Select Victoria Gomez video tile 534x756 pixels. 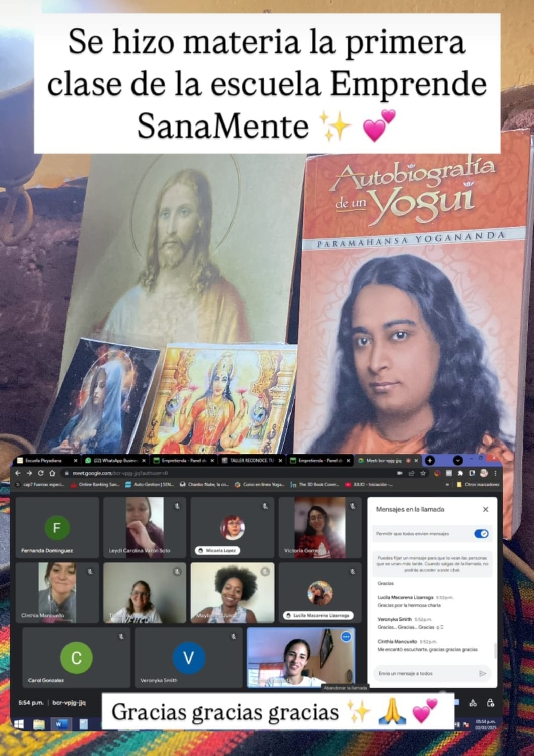[320, 528]
